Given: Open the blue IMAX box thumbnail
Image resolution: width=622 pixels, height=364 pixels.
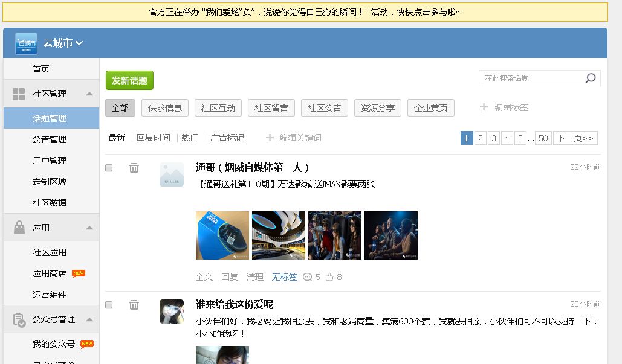Looking at the screenshot, I should pyautogui.click(x=222, y=235).
